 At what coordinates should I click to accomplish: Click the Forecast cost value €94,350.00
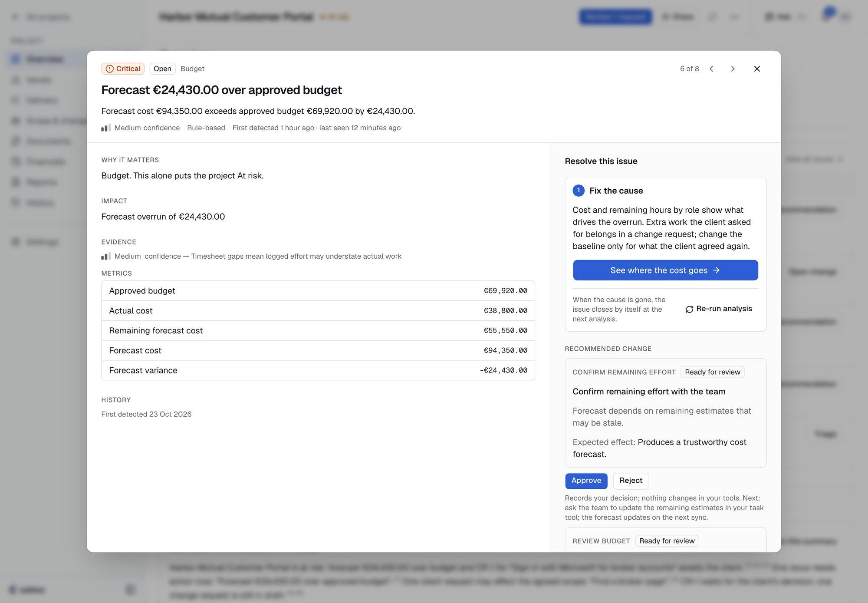tap(506, 350)
